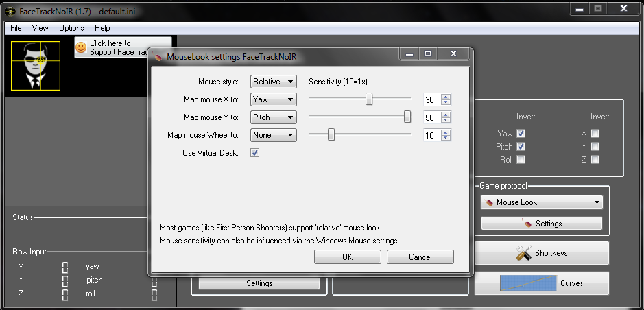This screenshot has width=644, height=310.
Task: Expand the Game protocol Mouse Look dropdown
Action: [542, 202]
